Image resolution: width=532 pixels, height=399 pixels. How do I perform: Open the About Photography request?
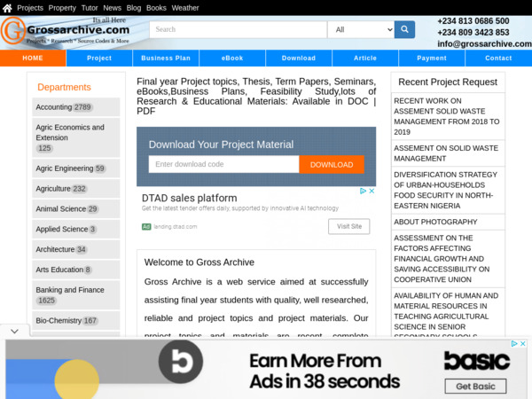(448, 222)
